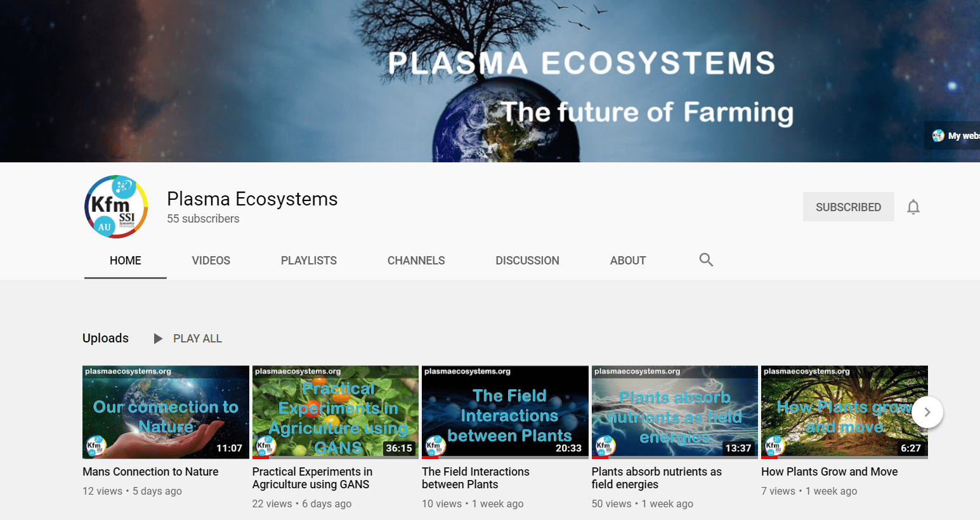Image resolution: width=980 pixels, height=520 pixels.
Task: Open the channel search magnifier icon
Action: point(706,259)
